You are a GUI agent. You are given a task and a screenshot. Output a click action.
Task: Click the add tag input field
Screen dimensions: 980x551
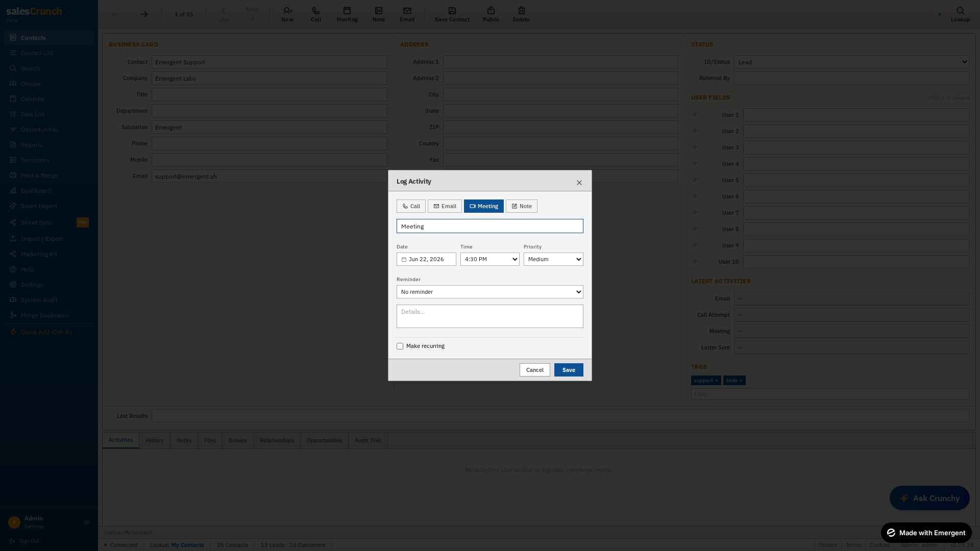coord(830,394)
